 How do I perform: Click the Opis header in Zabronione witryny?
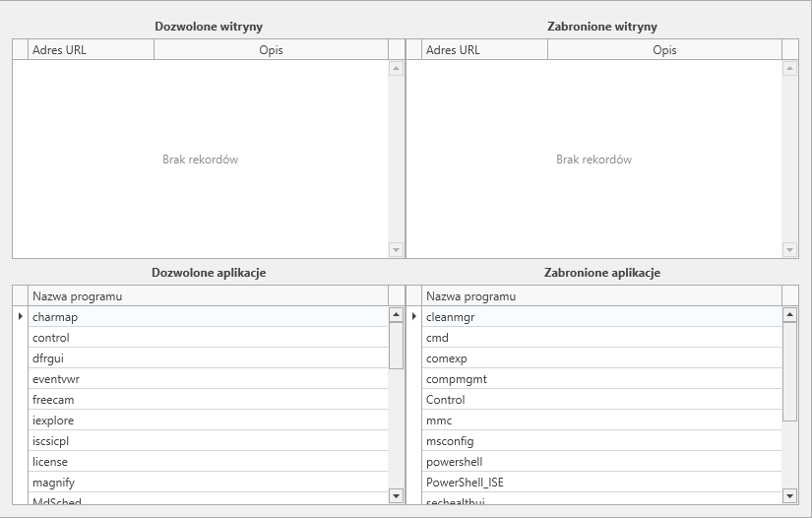click(664, 49)
